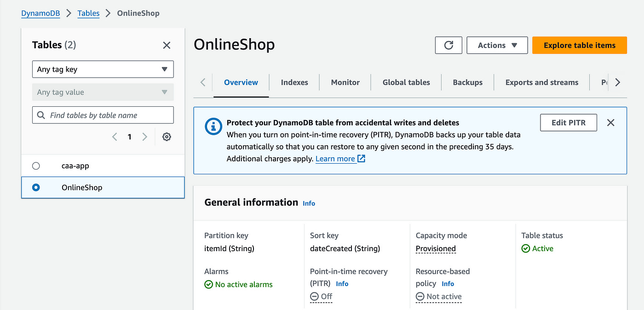
Task: Select the caa-app table radio button
Action: (x=36, y=166)
